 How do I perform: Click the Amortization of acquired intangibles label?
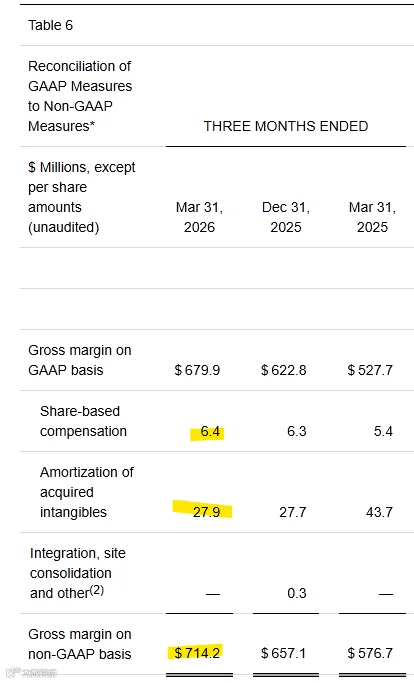click(x=87, y=492)
